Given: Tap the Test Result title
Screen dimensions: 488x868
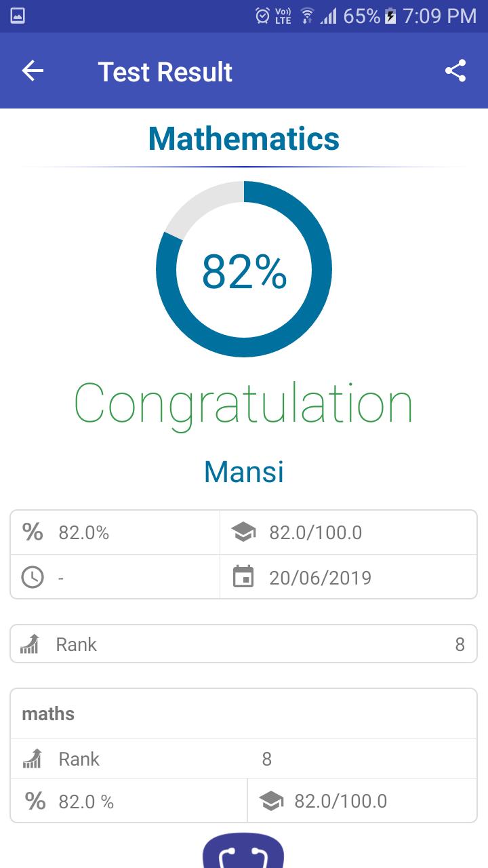Looking at the screenshot, I should pos(165,72).
